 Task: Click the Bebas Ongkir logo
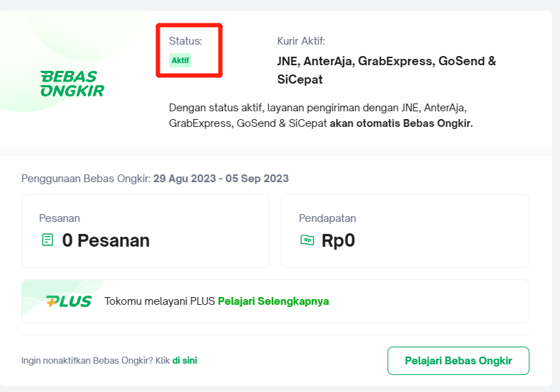click(x=72, y=84)
